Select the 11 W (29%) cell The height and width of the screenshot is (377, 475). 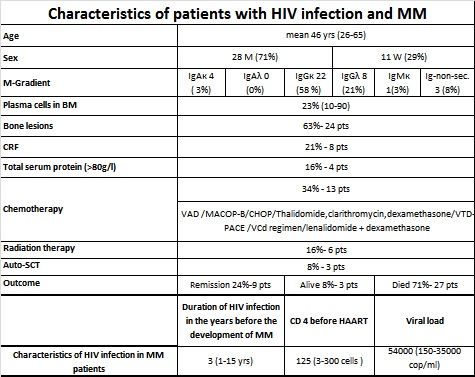(x=404, y=57)
